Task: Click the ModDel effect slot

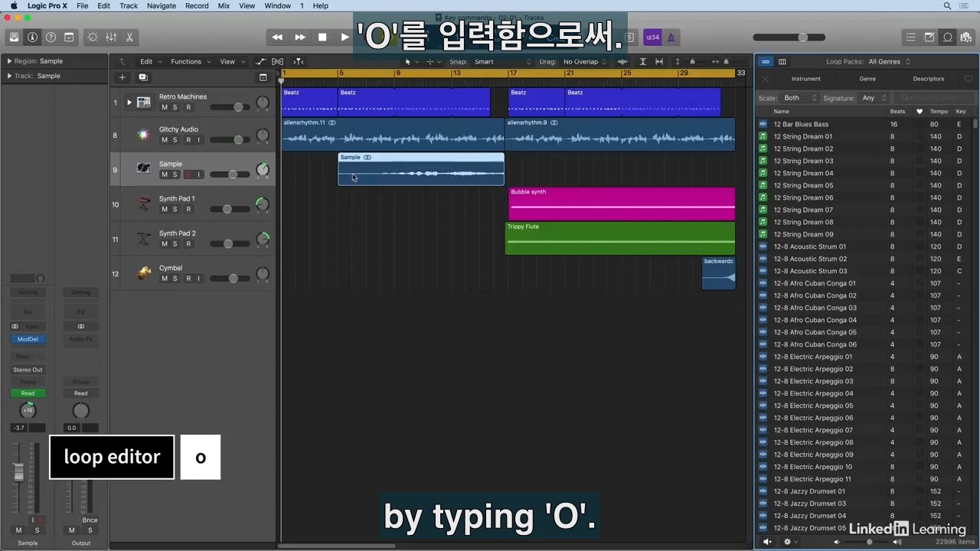Action: [28, 339]
